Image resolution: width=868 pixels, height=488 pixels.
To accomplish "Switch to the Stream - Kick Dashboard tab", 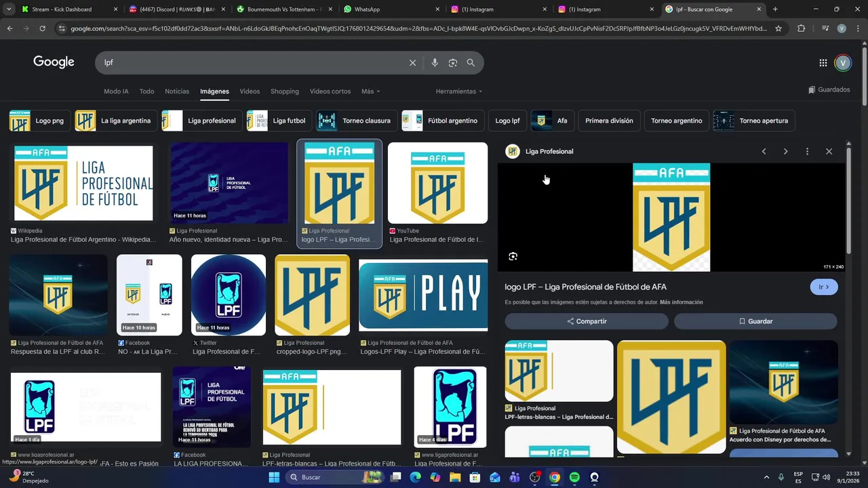I will coord(69,9).
